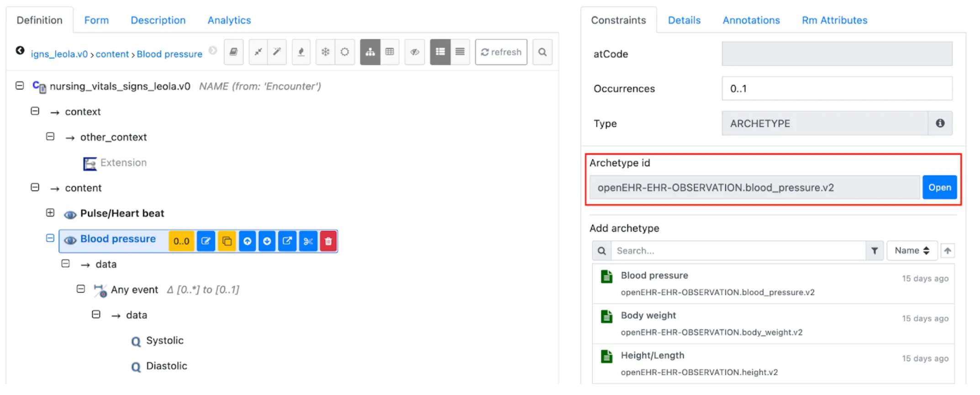Click the forward arrow after Blood pressure breadcrumb
The image size is (980, 395).
click(213, 51)
